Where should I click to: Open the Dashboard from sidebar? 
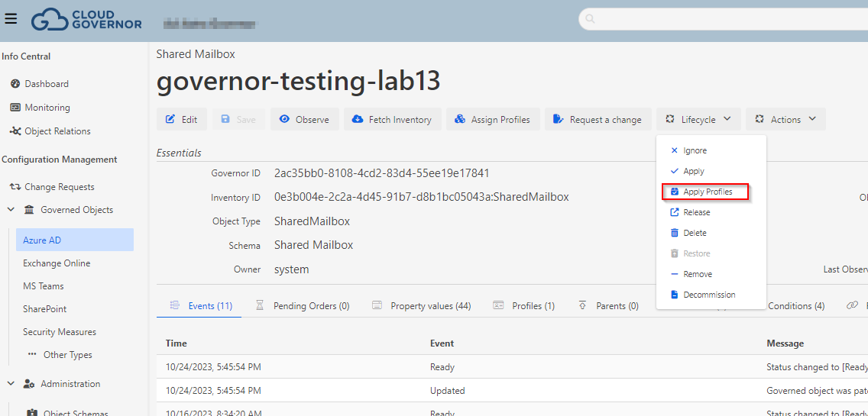click(x=46, y=84)
